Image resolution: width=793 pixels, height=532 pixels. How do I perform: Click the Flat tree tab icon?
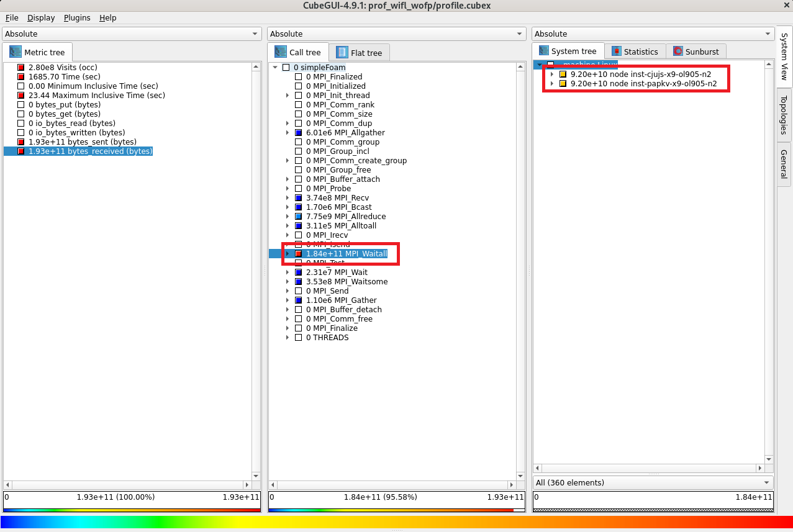pyautogui.click(x=342, y=53)
